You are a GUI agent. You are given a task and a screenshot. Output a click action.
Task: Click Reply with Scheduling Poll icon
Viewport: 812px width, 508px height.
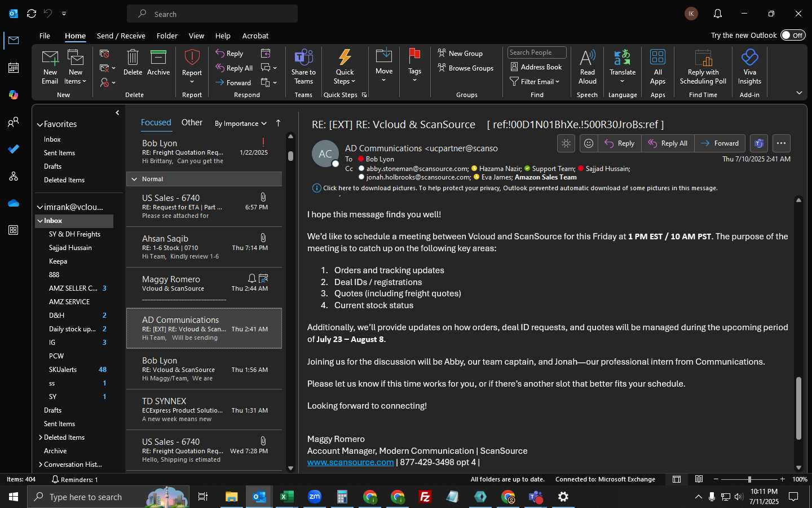tap(703, 58)
